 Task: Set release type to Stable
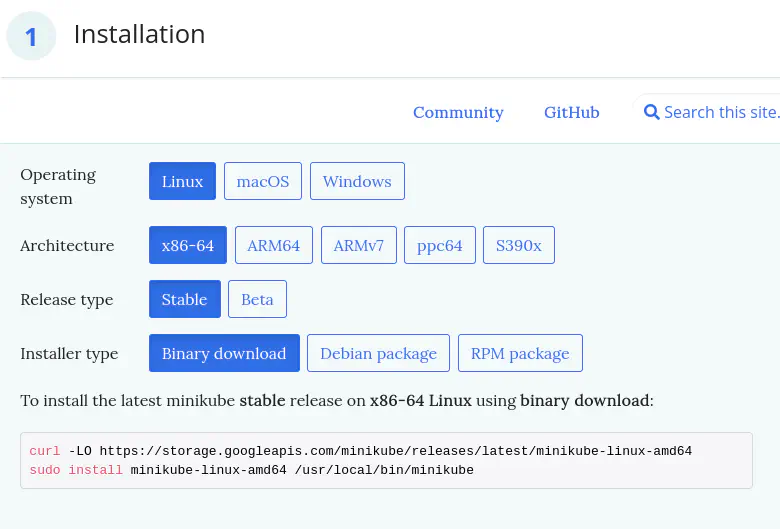click(x=184, y=299)
